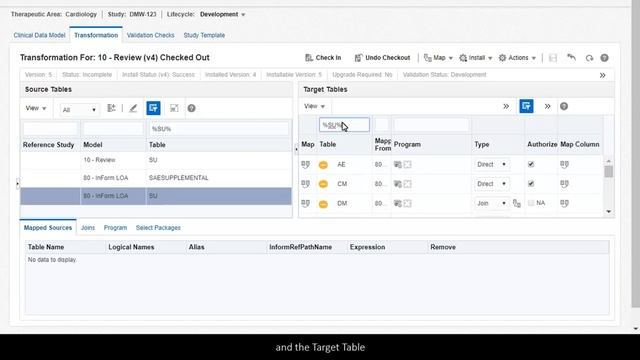Screen dimensions: 640x360
Task: Open the Install dropdown menu
Action: click(x=476, y=58)
